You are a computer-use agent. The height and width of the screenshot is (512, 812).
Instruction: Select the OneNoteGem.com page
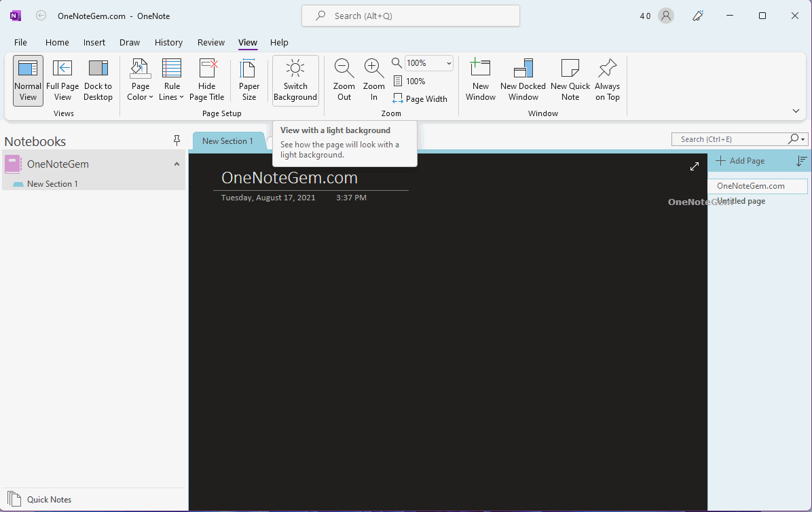[758, 186]
